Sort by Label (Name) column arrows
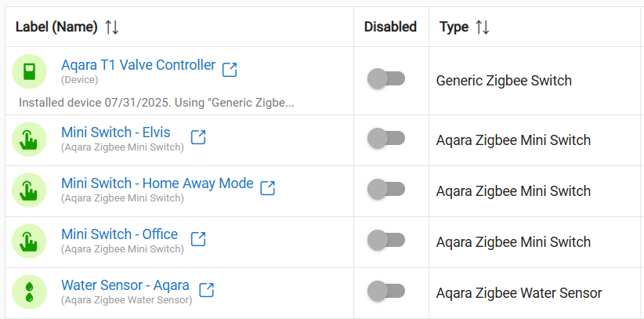 [x=112, y=27]
